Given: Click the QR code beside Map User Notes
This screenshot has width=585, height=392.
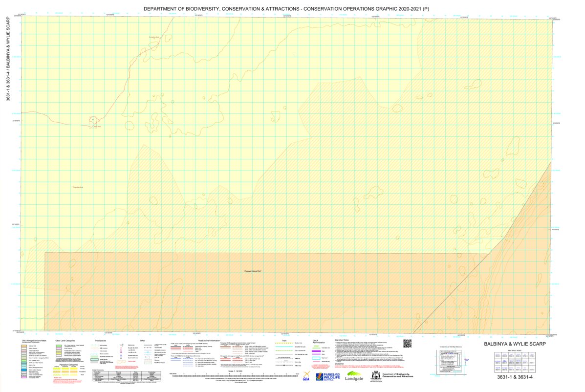Looking at the screenshot, I should 408,344.
